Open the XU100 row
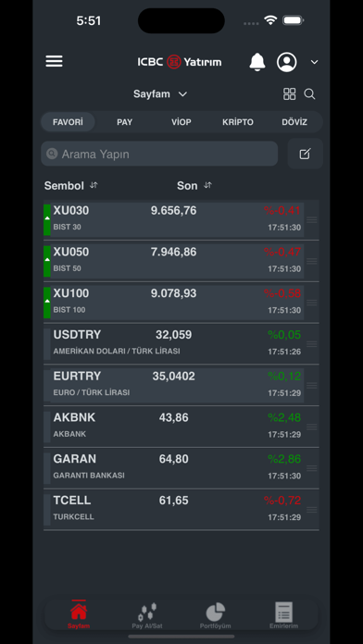 click(181, 302)
